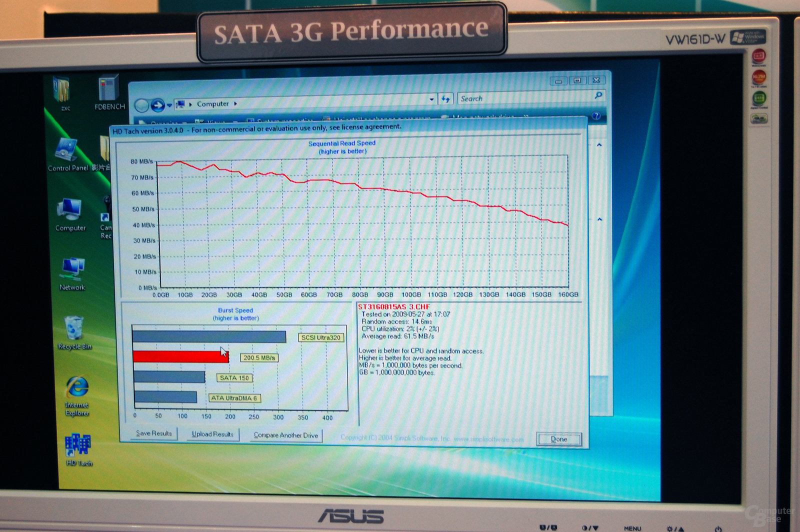
Task: Click the red burst speed bar
Action: (x=181, y=356)
